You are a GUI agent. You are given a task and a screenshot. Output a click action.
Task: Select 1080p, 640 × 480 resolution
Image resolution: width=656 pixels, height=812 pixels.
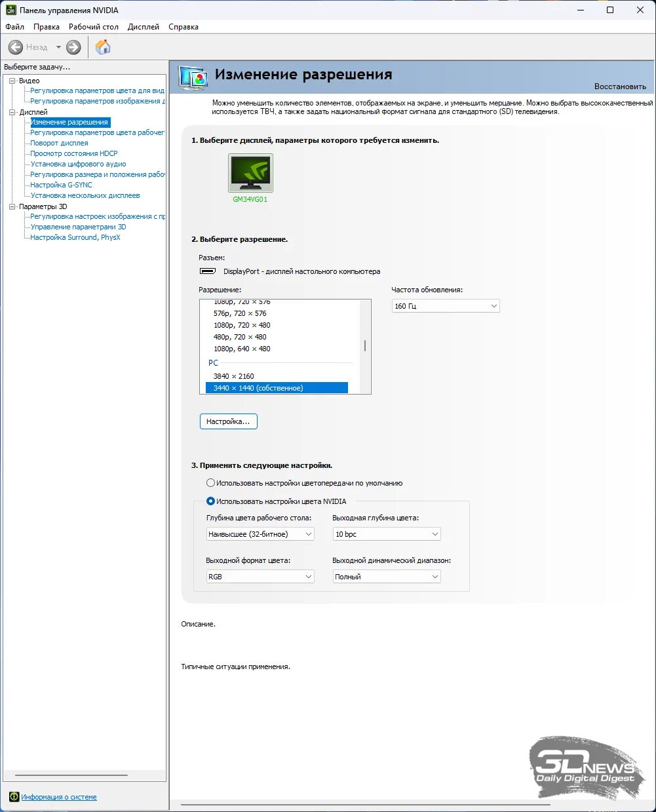(242, 349)
